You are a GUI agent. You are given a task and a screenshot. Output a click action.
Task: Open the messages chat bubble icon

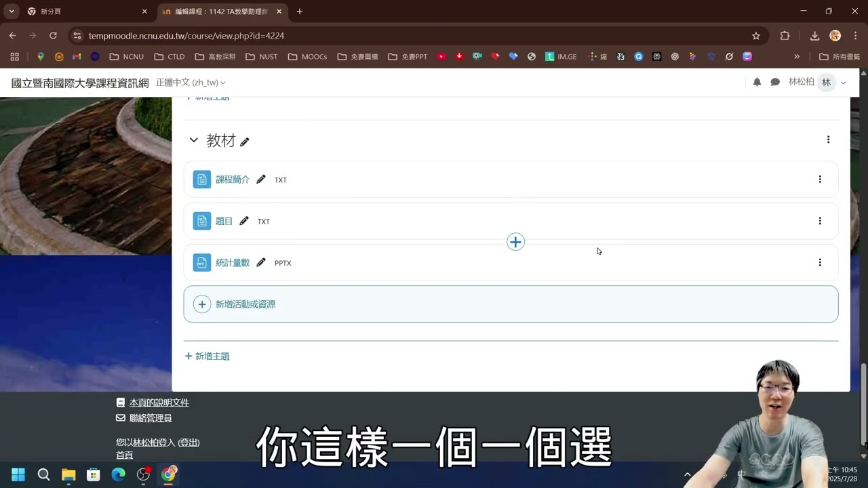click(775, 82)
